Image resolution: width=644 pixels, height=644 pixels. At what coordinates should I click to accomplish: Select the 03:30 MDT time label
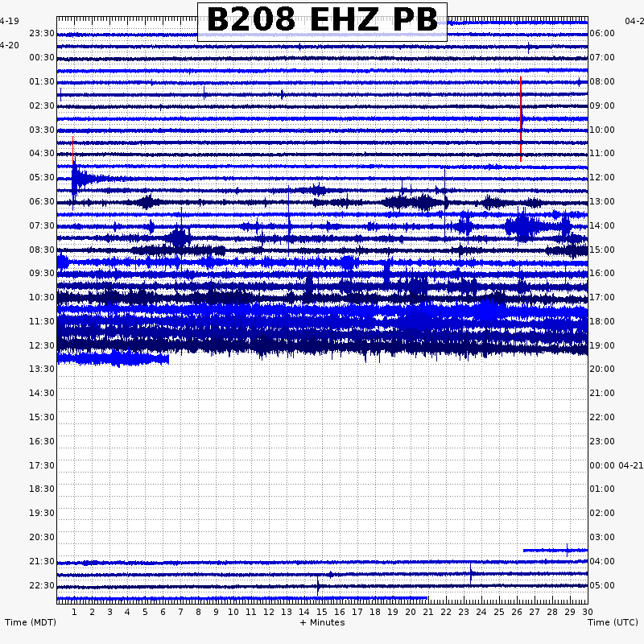tap(42, 130)
